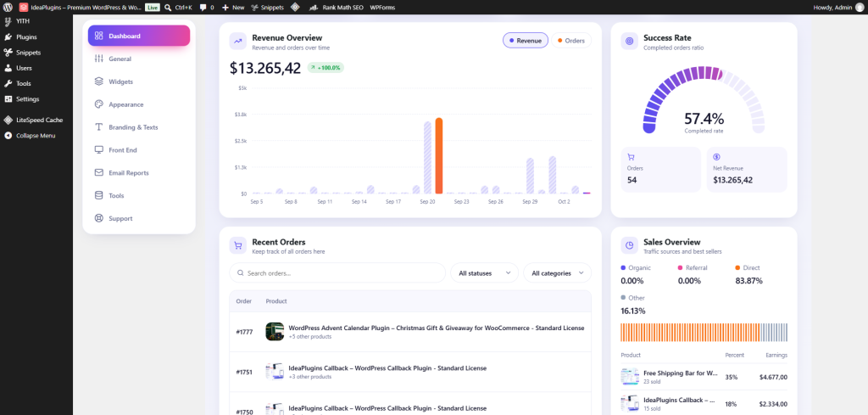Screen dimensions: 868x415
Task: Click the Recent Orders cart icon
Action: click(x=238, y=245)
